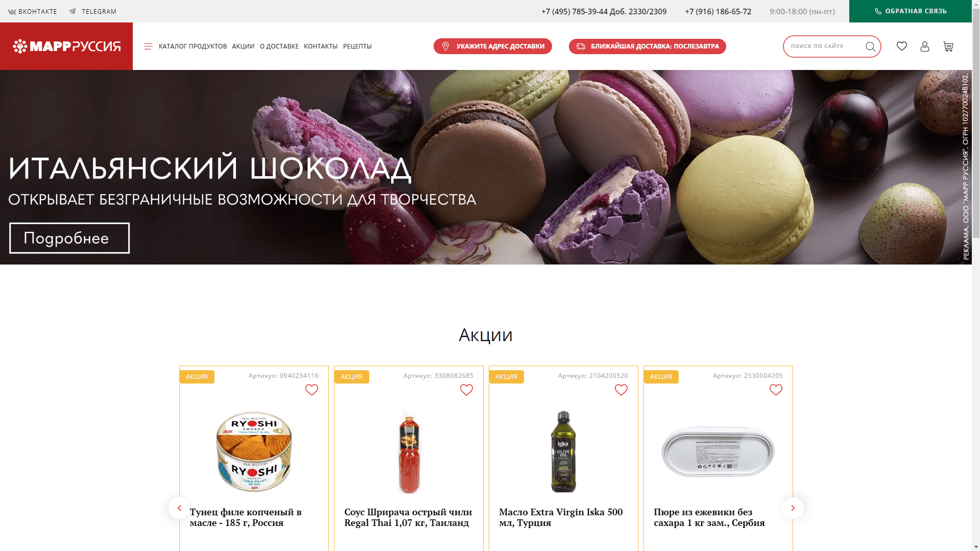Open the Рецепты menu item
Screen dimensions: 980x551
tap(357, 46)
